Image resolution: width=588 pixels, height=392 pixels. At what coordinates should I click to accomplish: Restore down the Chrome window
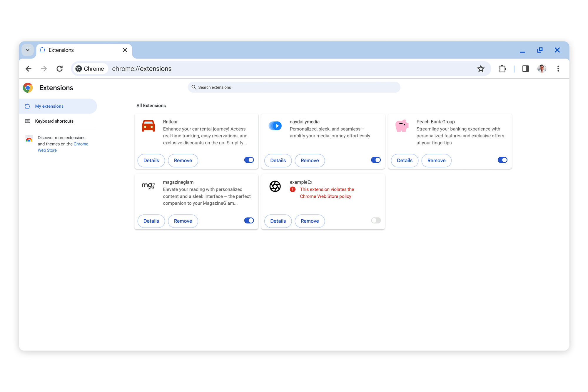pyautogui.click(x=540, y=50)
